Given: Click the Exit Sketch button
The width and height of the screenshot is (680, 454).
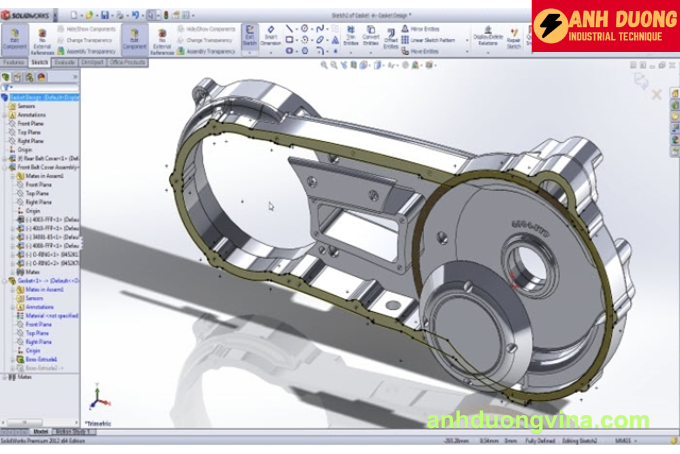Looking at the screenshot, I should point(249,38).
